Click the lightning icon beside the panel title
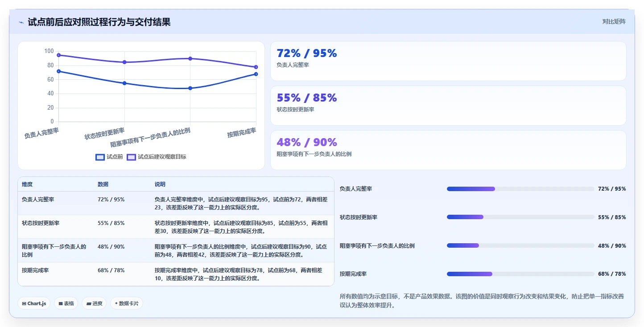The height and width of the screenshot is (327, 644). coord(21,22)
